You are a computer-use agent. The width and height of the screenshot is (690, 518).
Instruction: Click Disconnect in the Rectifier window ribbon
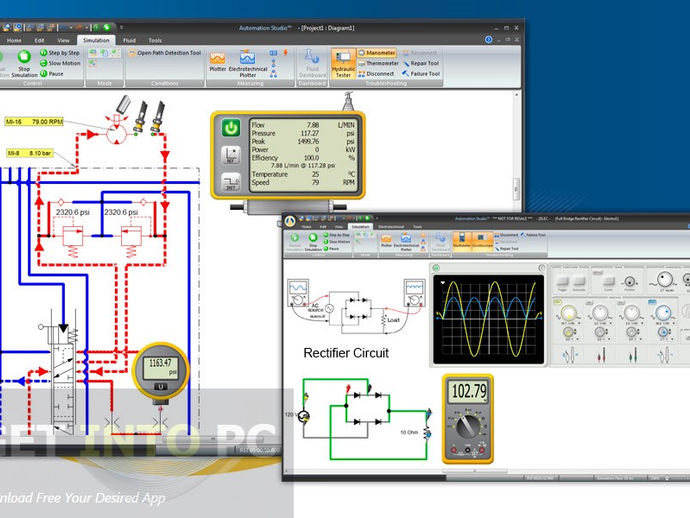pos(506,235)
